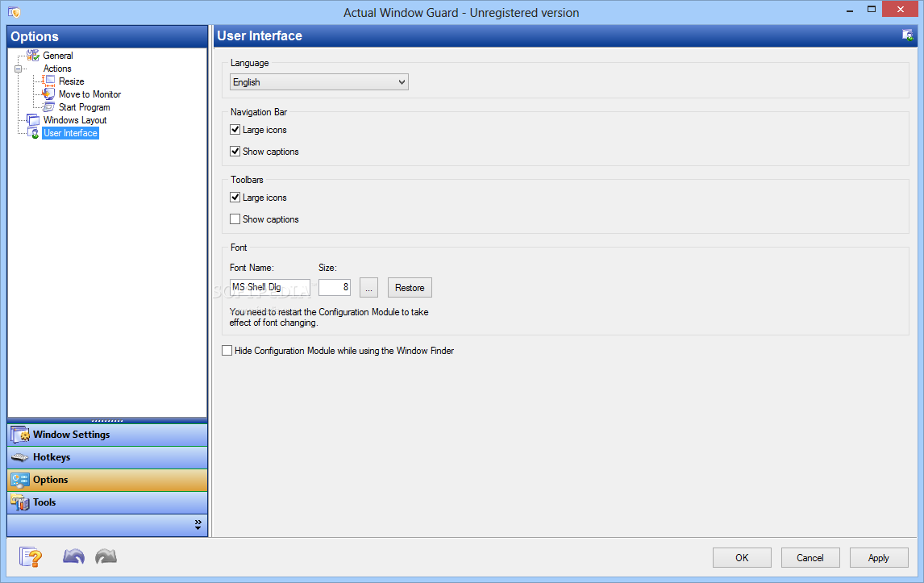The width and height of the screenshot is (924, 583).
Task: Click the Window Settings gear icon
Action: (x=20, y=435)
